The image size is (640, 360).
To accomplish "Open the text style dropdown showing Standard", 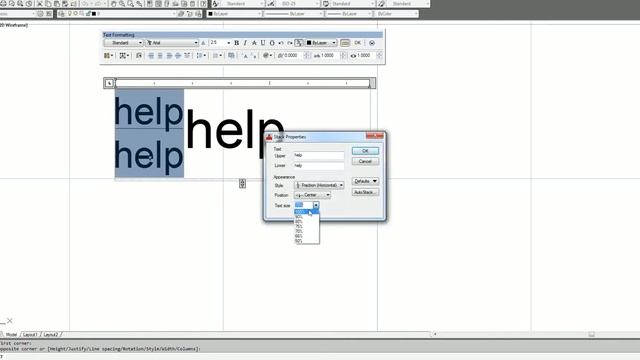I will coord(123,43).
